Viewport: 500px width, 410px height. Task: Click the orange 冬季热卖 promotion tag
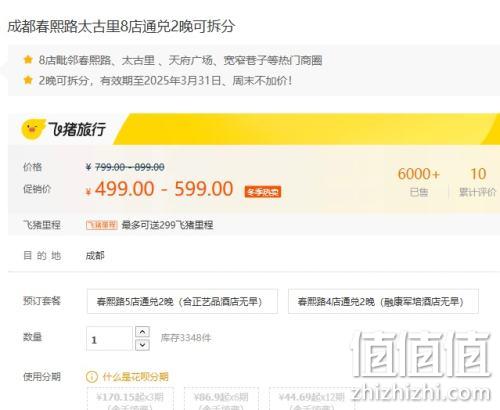(x=263, y=192)
